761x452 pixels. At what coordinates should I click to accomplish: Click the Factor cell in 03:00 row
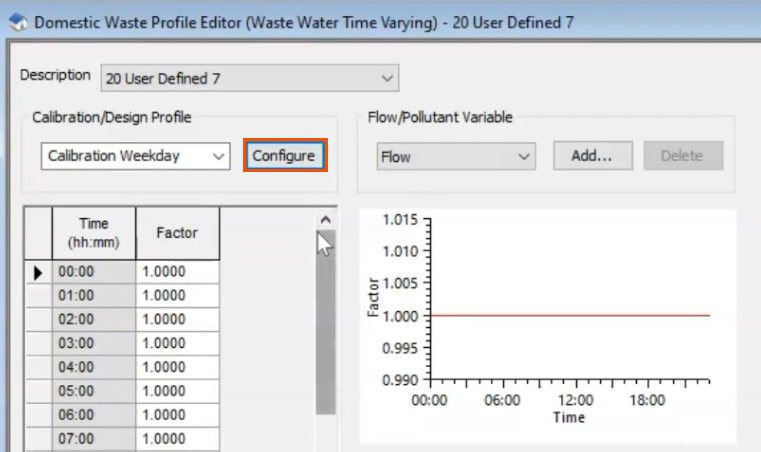click(178, 343)
